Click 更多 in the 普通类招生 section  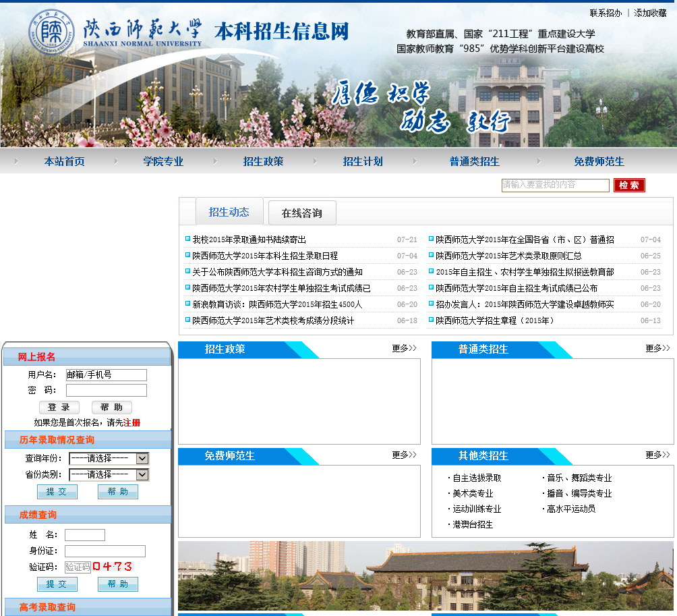click(657, 348)
